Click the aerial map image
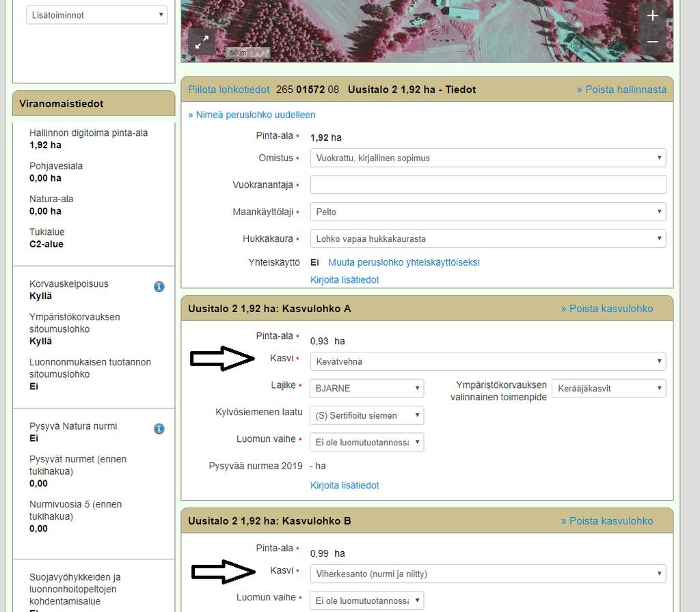The image size is (700, 612). pyautogui.click(x=427, y=31)
